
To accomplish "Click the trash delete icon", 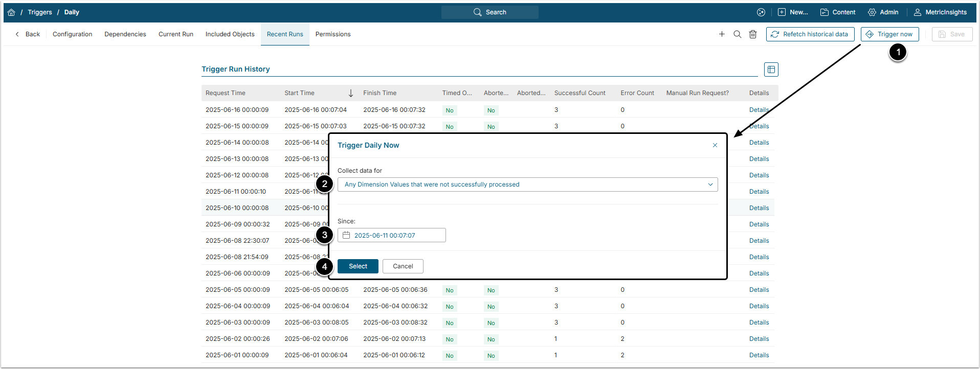I will point(753,34).
